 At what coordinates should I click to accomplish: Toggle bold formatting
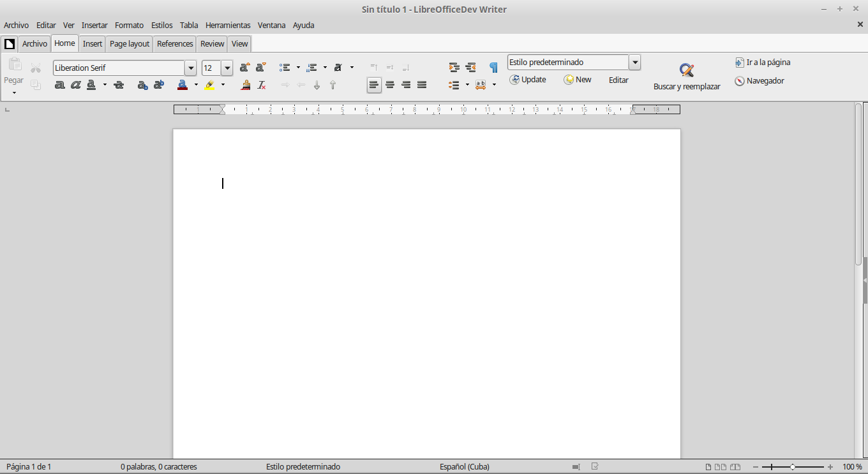59,84
